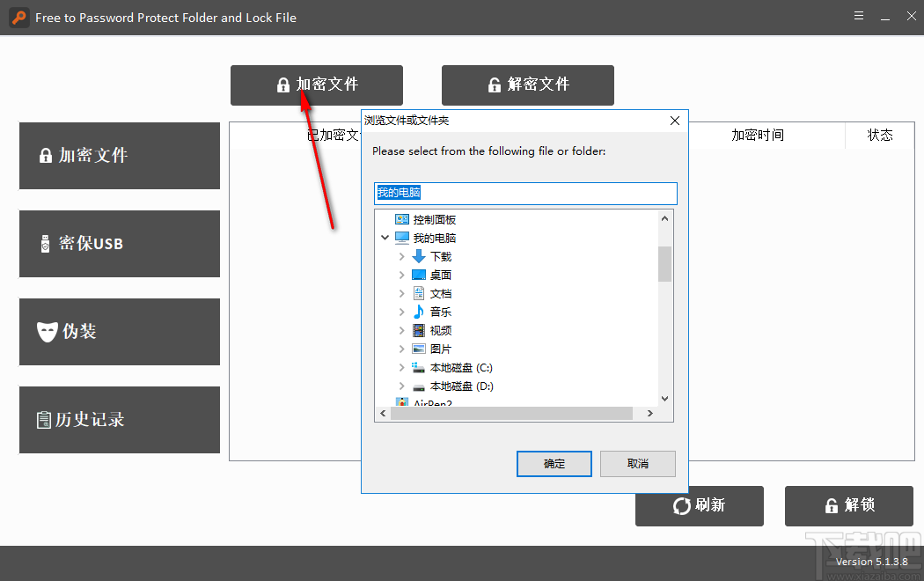Cancel the dialog with 取消 button
This screenshot has width=924, height=581.
[637, 464]
